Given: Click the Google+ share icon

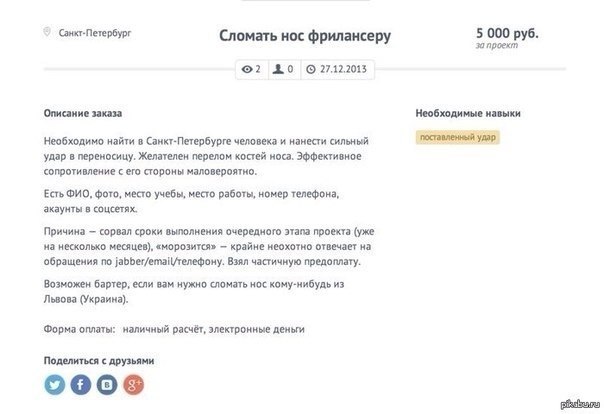Looking at the screenshot, I should [x=134, y=384].
